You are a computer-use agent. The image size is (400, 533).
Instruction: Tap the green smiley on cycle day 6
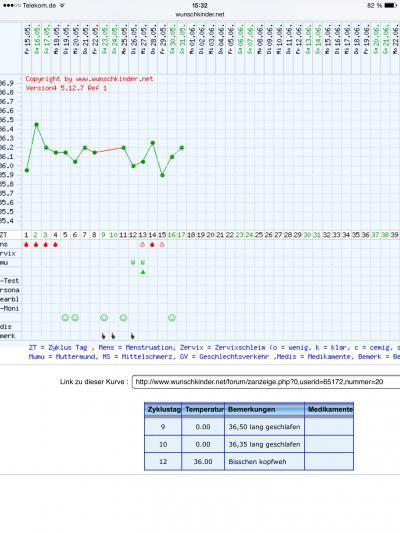point(75,318)
